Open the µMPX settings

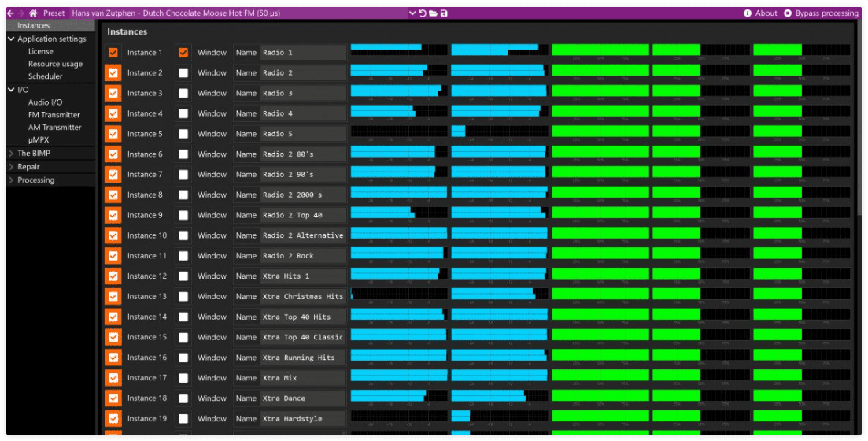click(39, 140)
